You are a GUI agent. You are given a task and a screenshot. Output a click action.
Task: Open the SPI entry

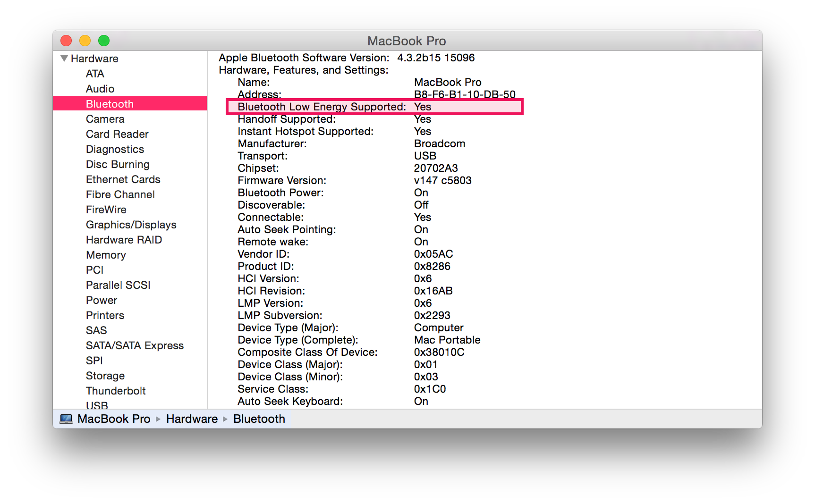[x=94, y=361]
